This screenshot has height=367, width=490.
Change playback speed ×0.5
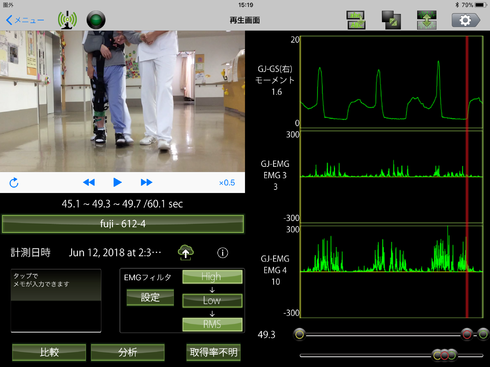(227, 183)
